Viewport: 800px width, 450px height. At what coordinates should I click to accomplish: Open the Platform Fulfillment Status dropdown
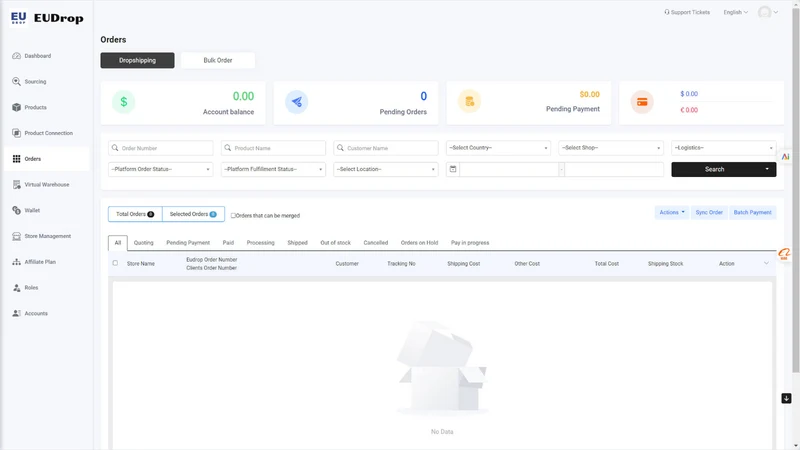point(273,169)
